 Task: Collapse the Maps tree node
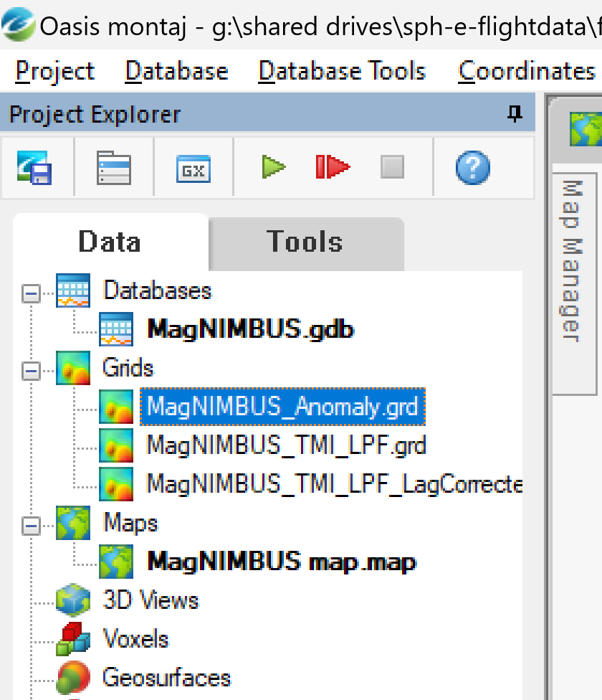32,526
